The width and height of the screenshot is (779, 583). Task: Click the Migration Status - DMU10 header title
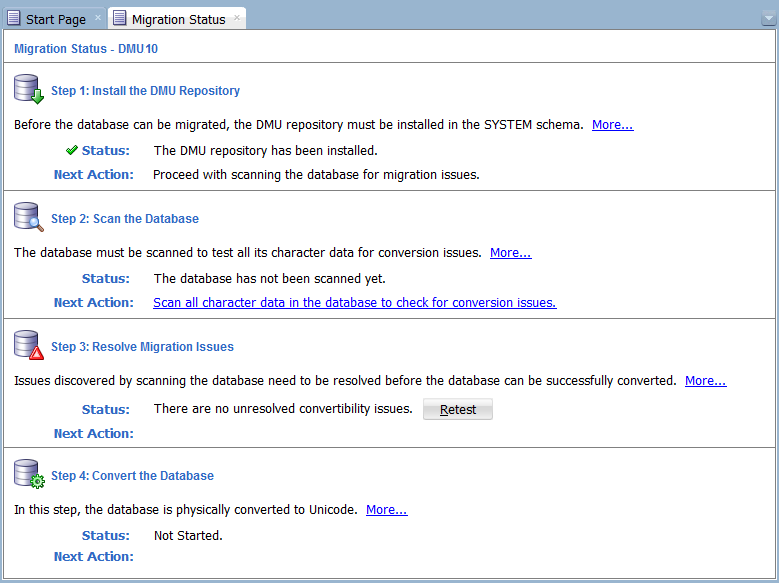(86, 48)
